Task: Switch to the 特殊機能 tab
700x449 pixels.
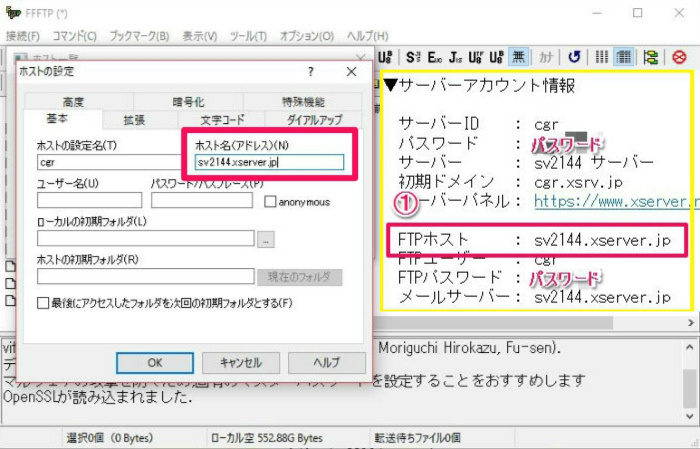Action: [303, 102]
